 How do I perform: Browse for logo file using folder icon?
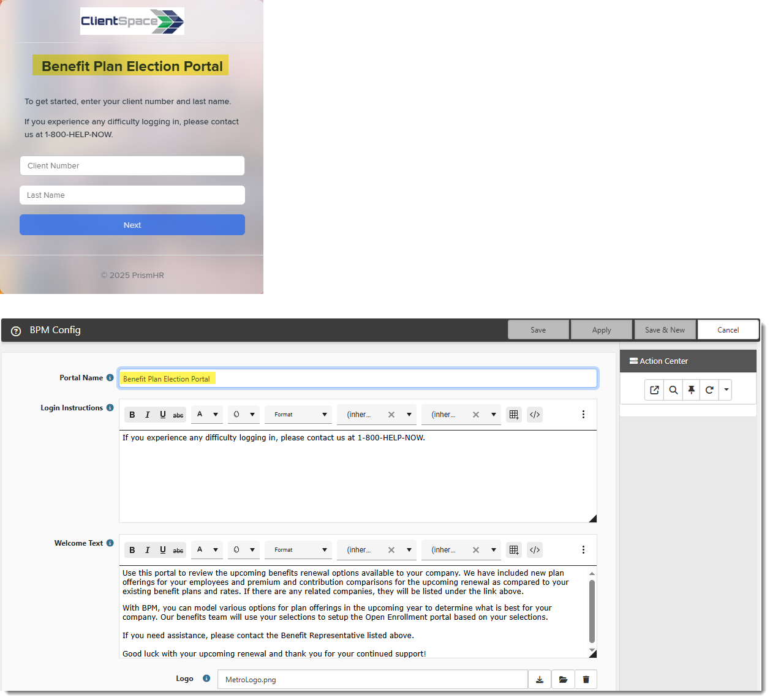click(563, 679)
